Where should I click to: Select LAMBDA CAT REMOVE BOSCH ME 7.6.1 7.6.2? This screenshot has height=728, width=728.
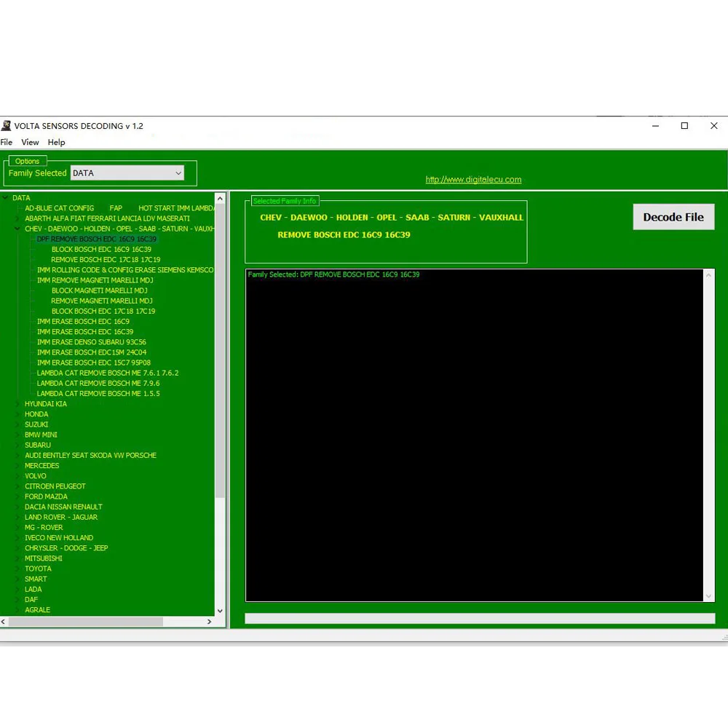108,373
